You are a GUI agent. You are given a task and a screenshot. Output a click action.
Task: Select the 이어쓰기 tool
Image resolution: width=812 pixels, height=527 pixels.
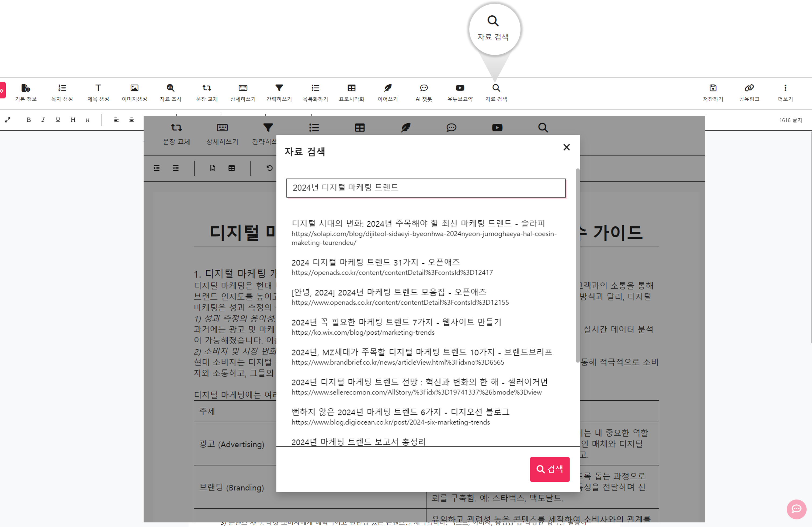pyautogui.click(x=388, y=92)
